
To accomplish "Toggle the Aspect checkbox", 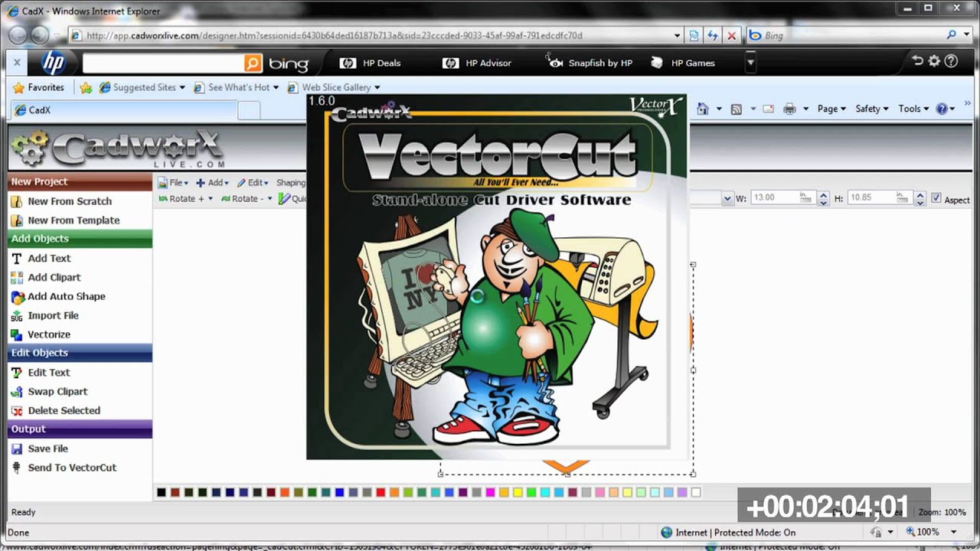I will [x=936, y=198].
